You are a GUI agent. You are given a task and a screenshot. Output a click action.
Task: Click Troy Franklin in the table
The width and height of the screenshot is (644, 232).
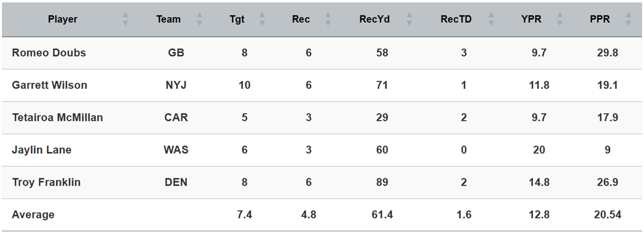click(46, 182)
